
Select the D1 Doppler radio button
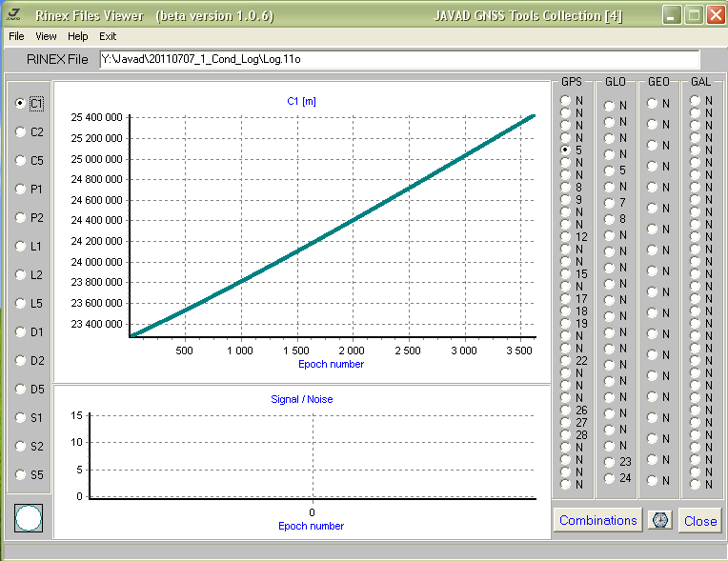[21, 332]
